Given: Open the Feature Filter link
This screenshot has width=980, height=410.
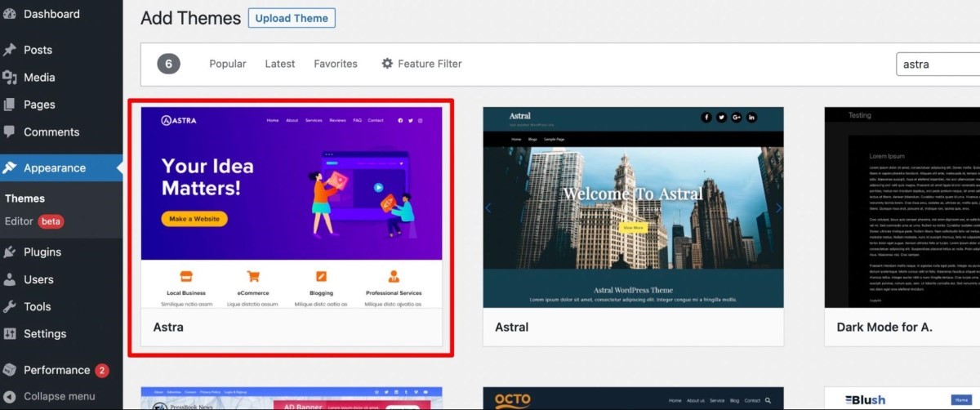Looking at the screenshot, I should (421, 64).
